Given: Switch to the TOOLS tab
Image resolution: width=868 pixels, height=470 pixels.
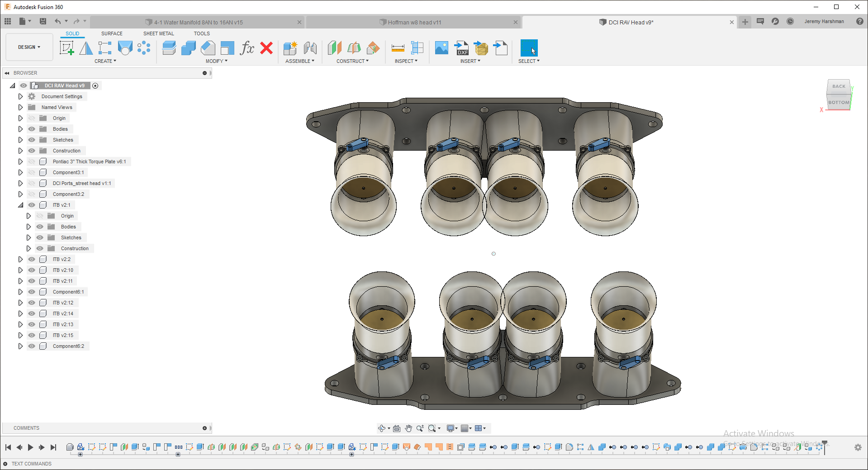Looking at the screenshot, I should (202, 33).
